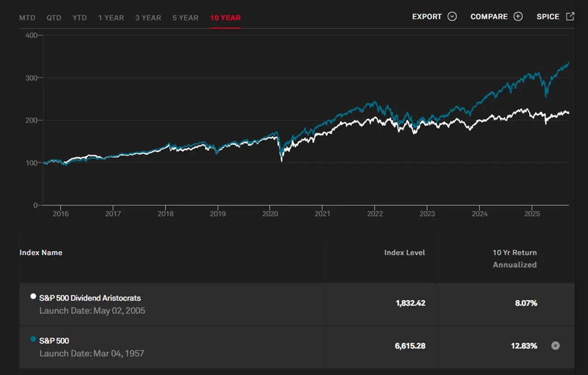Viewport: 588px width, 375px height.
Task: Click the COMPARE button label
Action: click(x=489, y=17)
